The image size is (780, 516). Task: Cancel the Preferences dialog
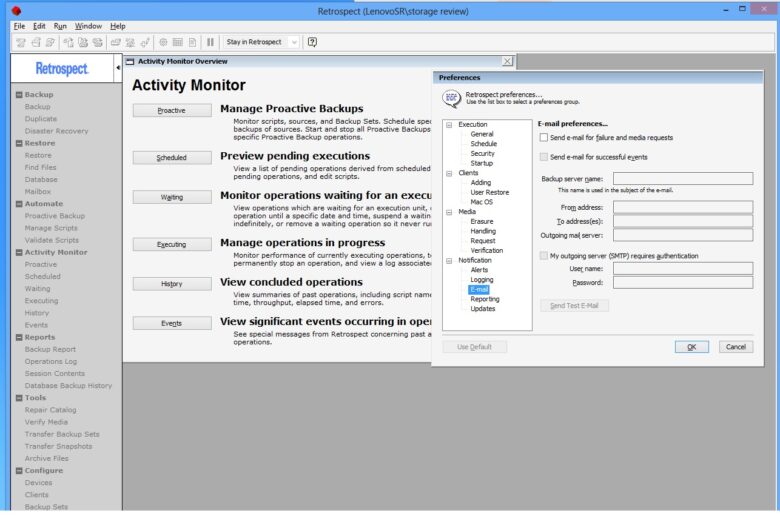tap(736, 347)
